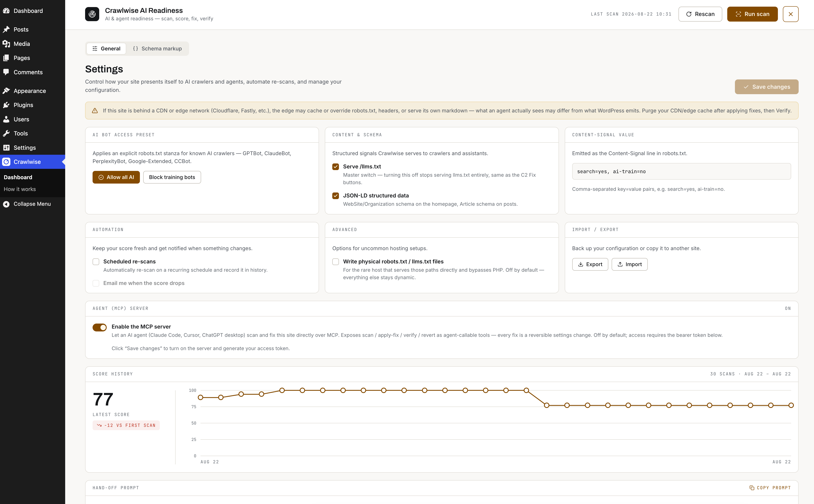Open the Appearance menu item
The width and height of the screenshot is (814, 504).
pyautogui.click(x=32, y=91)
